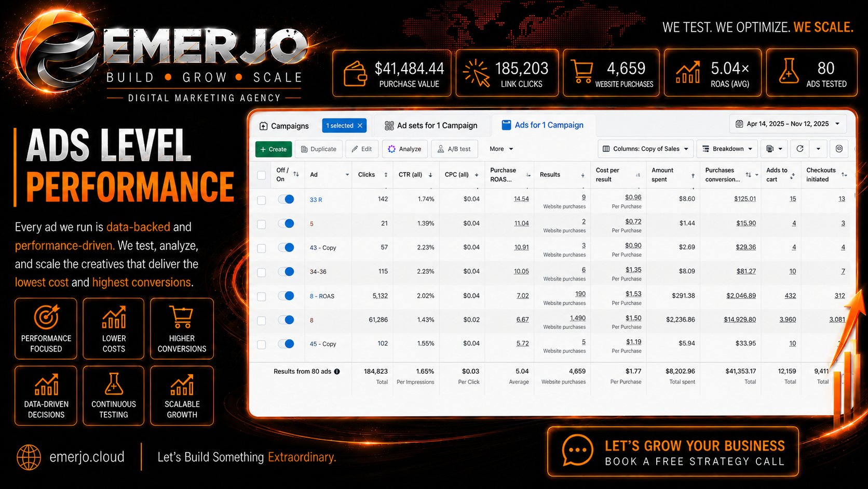The height and width of the screenshot is (489, 868).
Task: Sort by Purchases conversion column arrows
Action: pos(748,175)
